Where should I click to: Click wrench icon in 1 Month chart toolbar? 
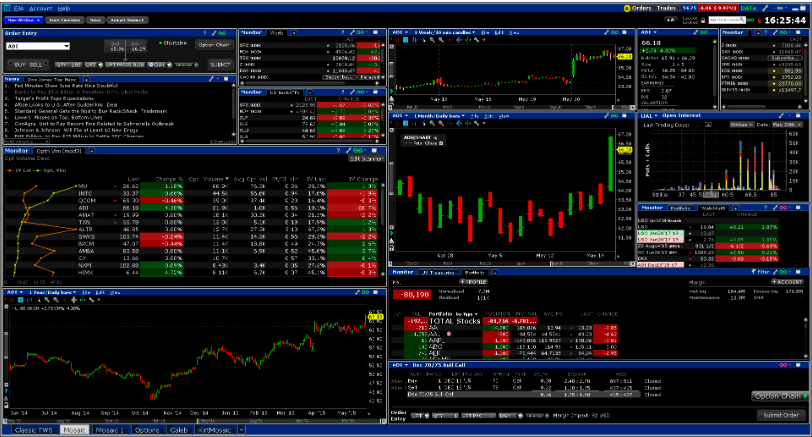(477, 123)
